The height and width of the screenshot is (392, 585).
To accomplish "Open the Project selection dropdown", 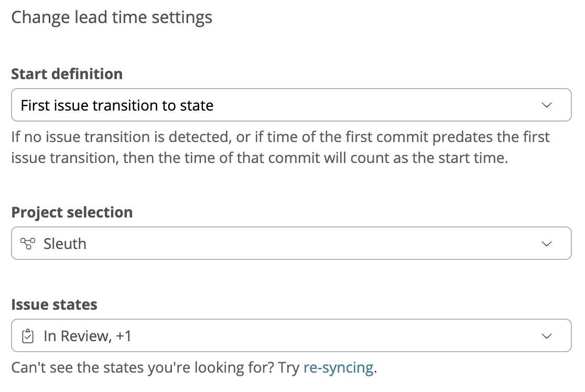I will [291, 244].
